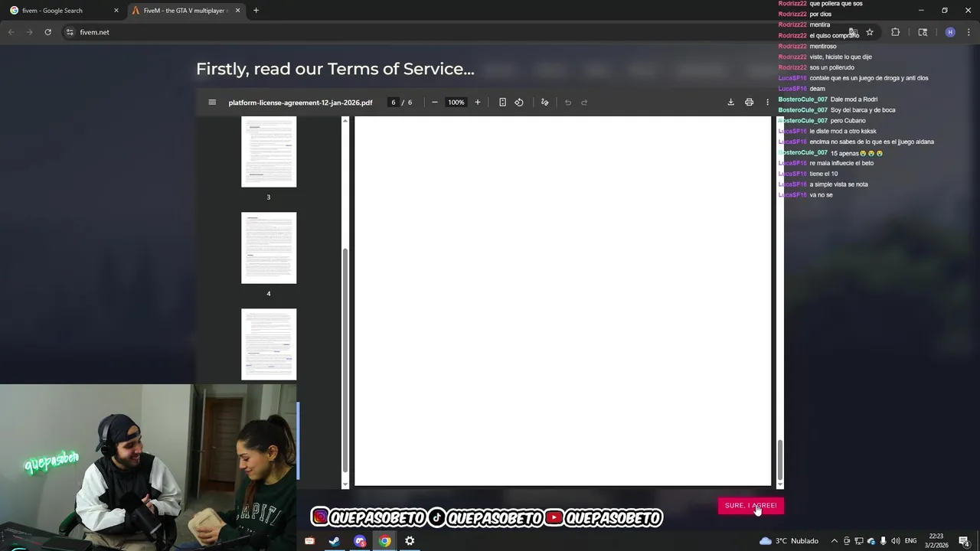Go back in browser history
The height and width of the screenshot is (551, 980).
click(x=11, y=32)
